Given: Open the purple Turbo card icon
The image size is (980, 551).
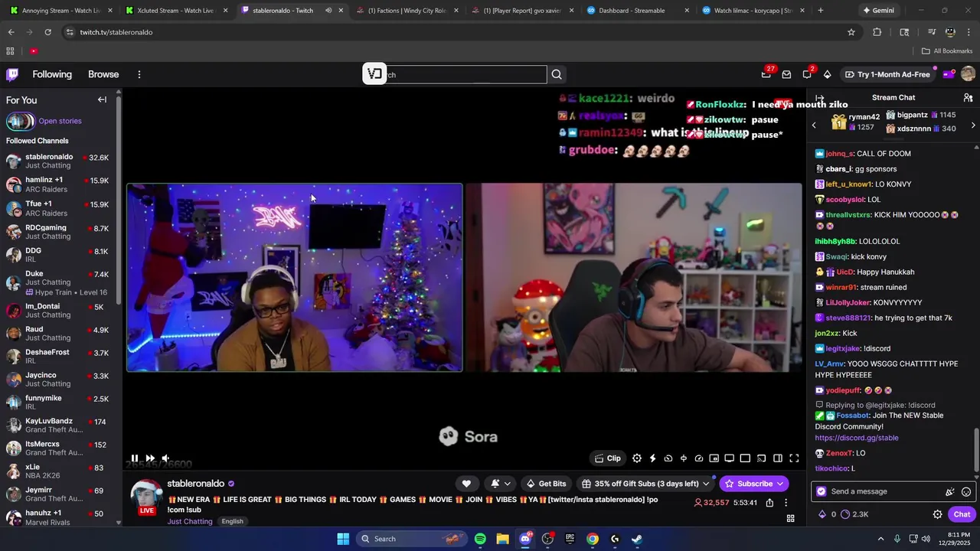Looking at the screenshot, I should coord(948,74).
